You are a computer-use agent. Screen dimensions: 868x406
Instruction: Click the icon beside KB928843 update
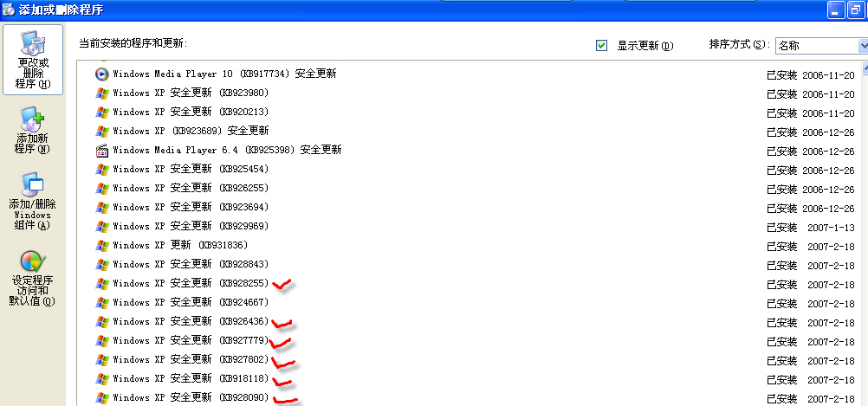click(102, 264)
